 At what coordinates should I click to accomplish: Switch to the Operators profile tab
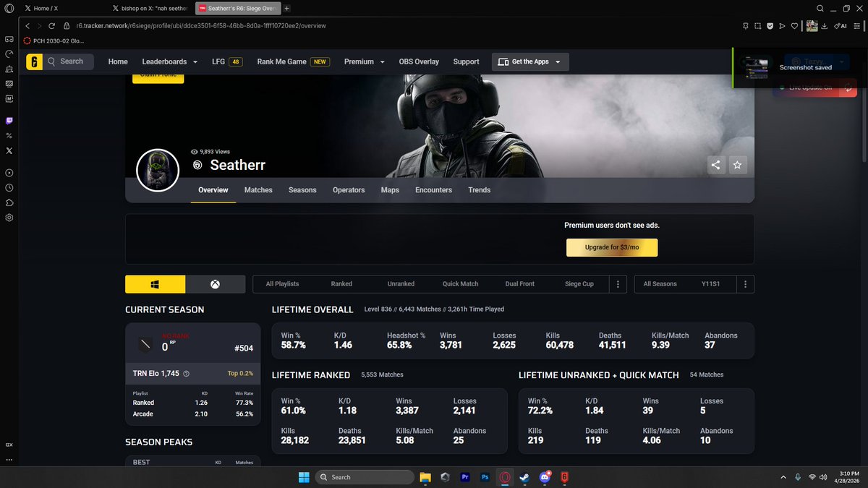point(349,190)
